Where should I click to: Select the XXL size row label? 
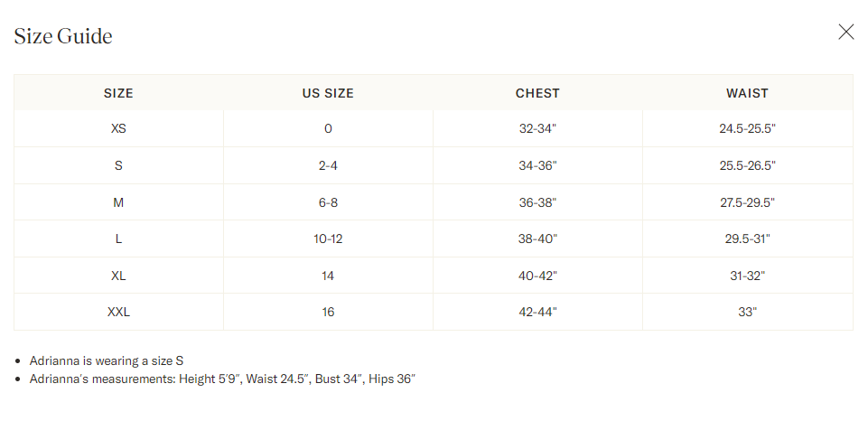[x=118, y=313]
